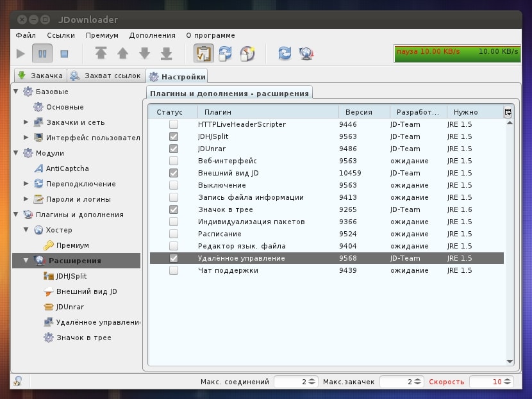Sort table by Нужно column header

[475, 112]
